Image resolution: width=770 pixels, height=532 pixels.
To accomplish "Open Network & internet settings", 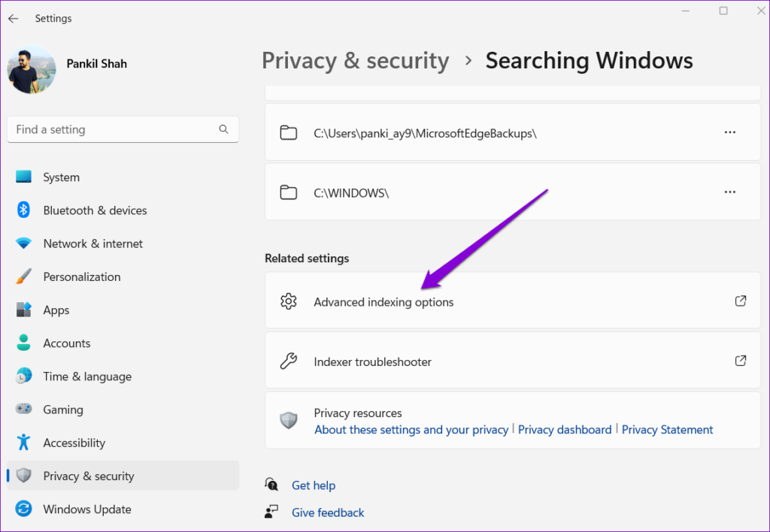I will click(x=92, y=243).
